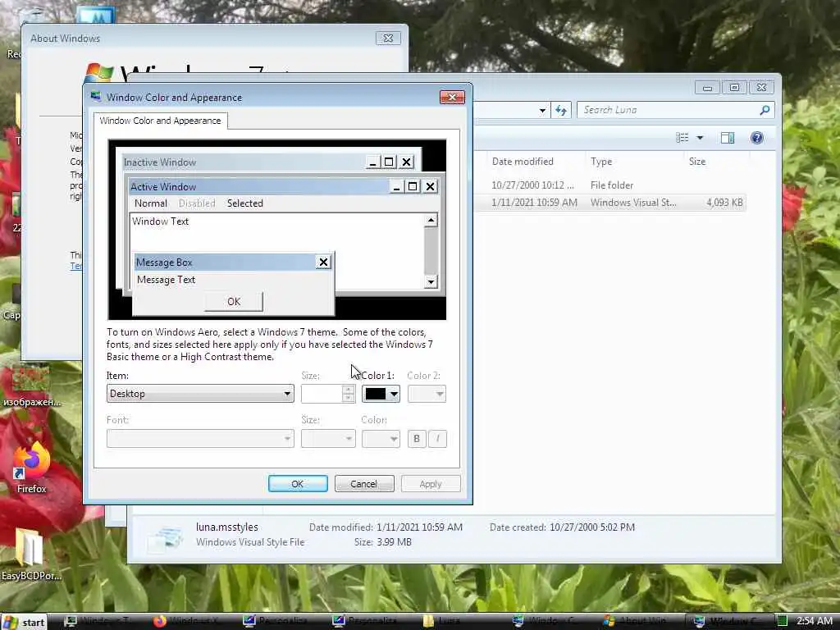This screenshot has width=840, height=630.
Task: Click the Message Box title in preview
Action: [164, 262]
